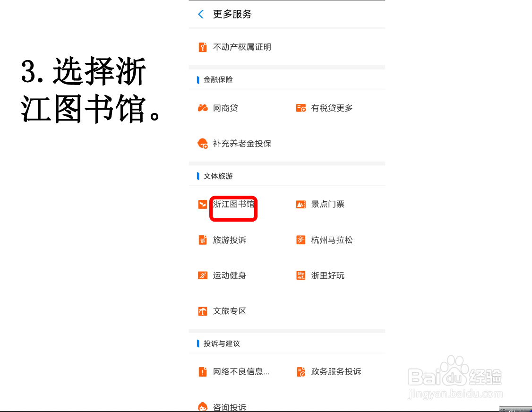Screen dimensions: 532x412
Task: Select the 浙江图书馆 text link
Action: pyautogui.click(x=233, y=204)
